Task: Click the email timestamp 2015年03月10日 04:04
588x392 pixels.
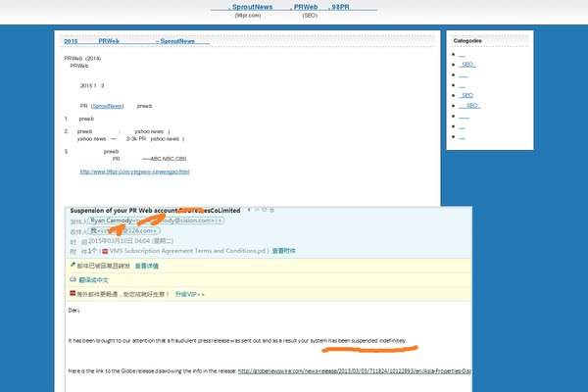Action: [x=120, y=241]
